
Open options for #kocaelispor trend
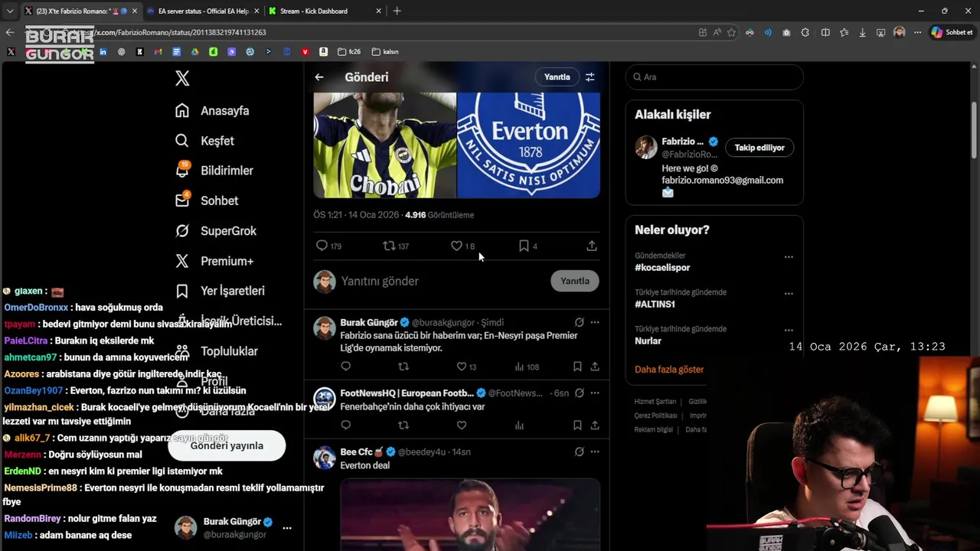[789, 257]
